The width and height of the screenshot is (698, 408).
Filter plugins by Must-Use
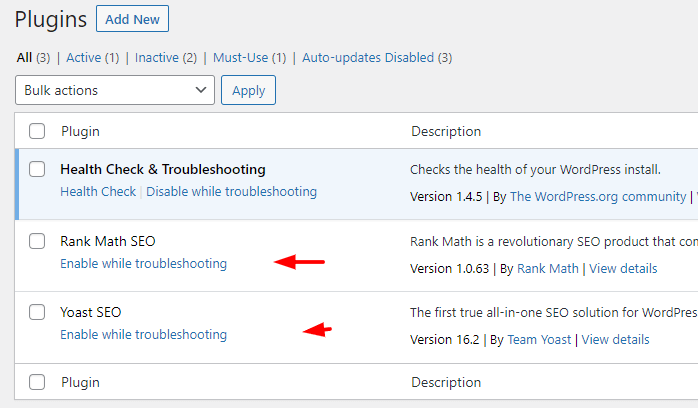tap(240, 57)
